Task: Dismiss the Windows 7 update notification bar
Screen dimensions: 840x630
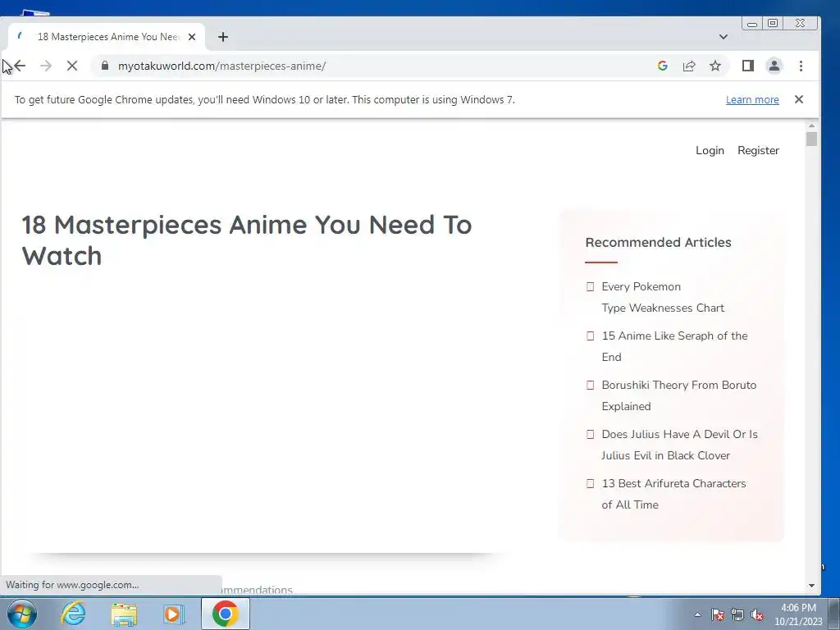Action: pos(799,99)
